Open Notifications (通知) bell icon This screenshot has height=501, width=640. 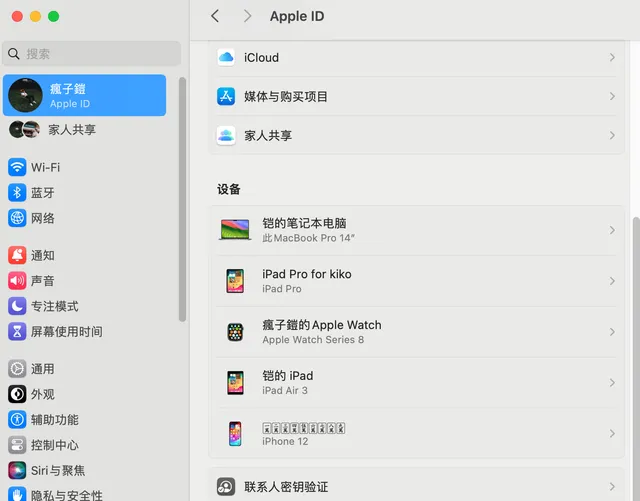[17, 255]
